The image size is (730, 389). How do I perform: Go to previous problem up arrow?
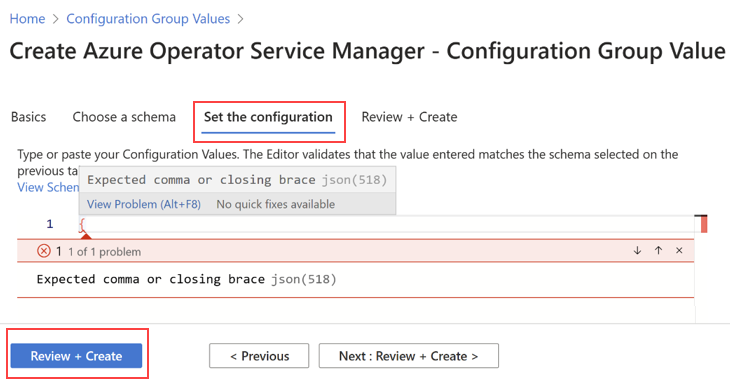658,251
